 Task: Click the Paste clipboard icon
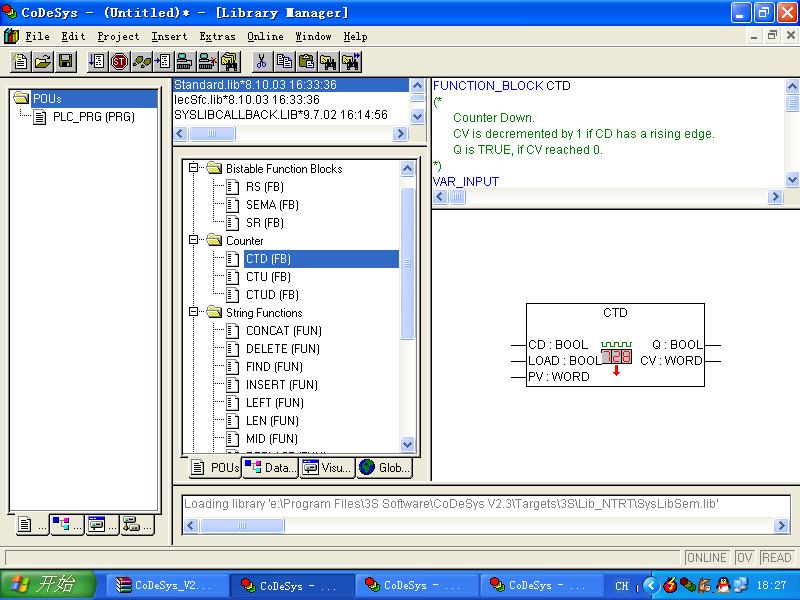coord(306,62)
